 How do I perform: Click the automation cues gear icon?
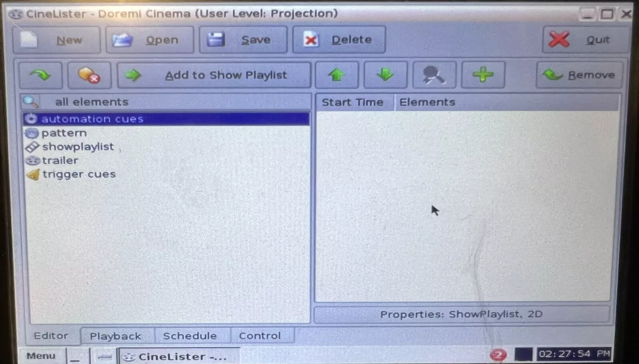click(x=31, y=119)
